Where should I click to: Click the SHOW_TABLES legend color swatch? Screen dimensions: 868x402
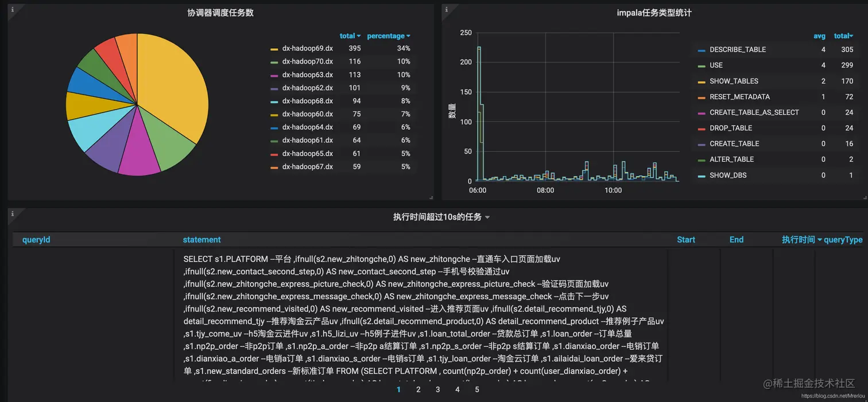pyautogui.click(x=702, y=81)
